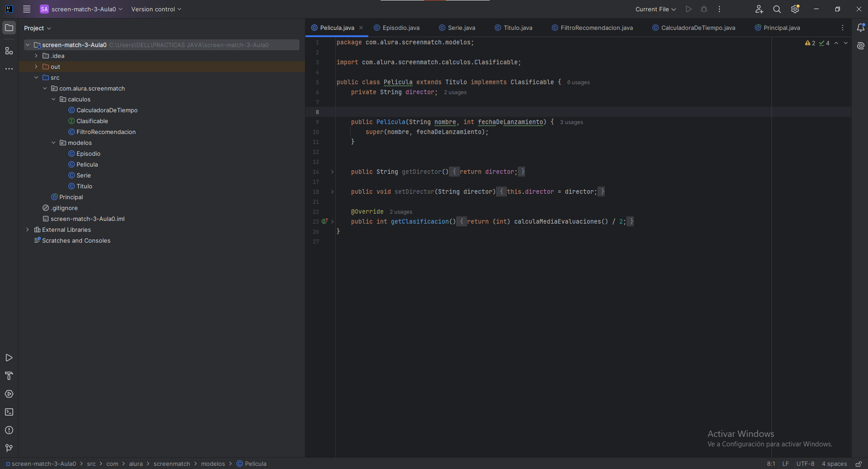Collapse the com.alura.screenmatch package
The image size is (868, 469).
click(45, 88)
